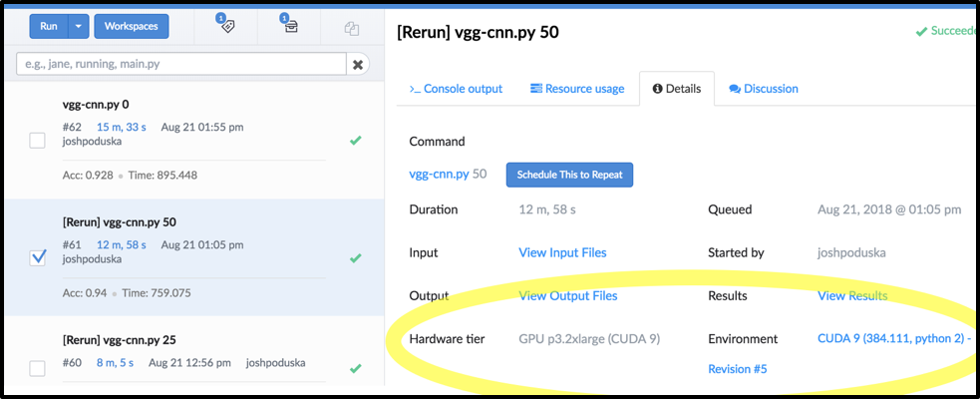This screenshot has height=399, width=980.
Task: Click the Run button
Action: tap(48, 26)
